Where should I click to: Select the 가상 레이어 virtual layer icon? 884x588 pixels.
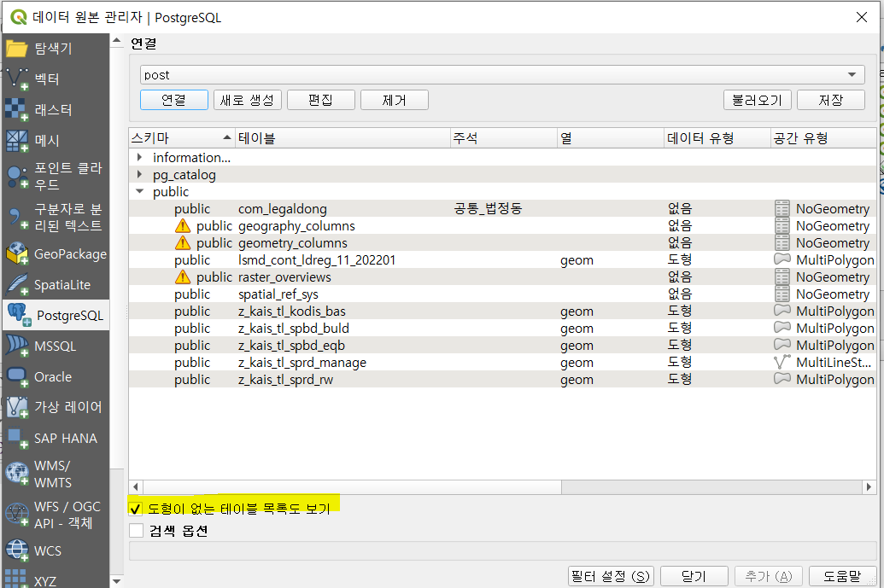pos(16,406)
